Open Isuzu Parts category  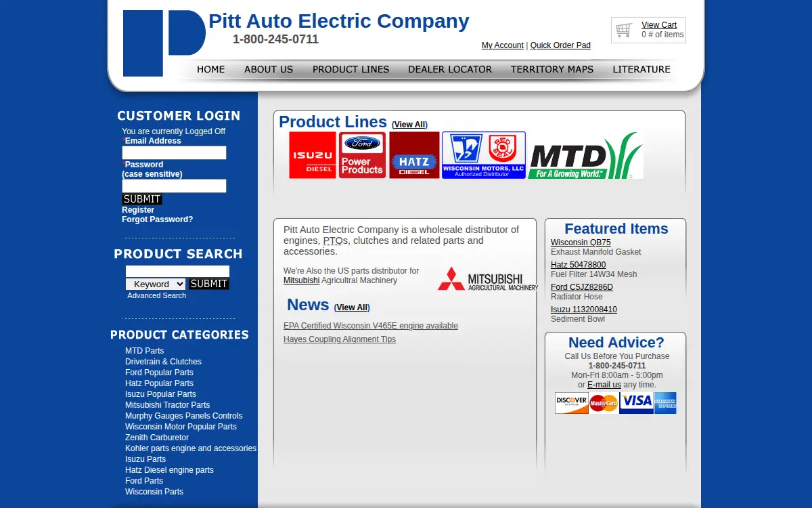pyautogui.click(x=145, y=459)
